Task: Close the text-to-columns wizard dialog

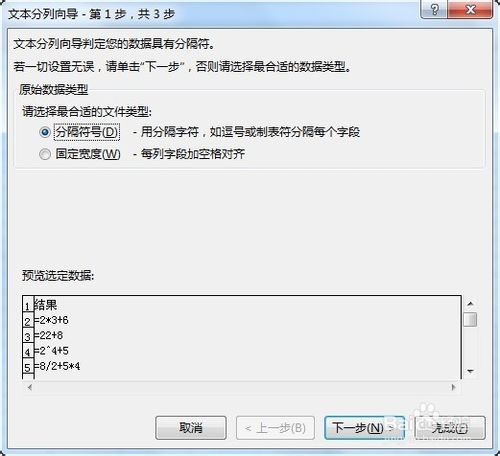Action: [470, 9]
